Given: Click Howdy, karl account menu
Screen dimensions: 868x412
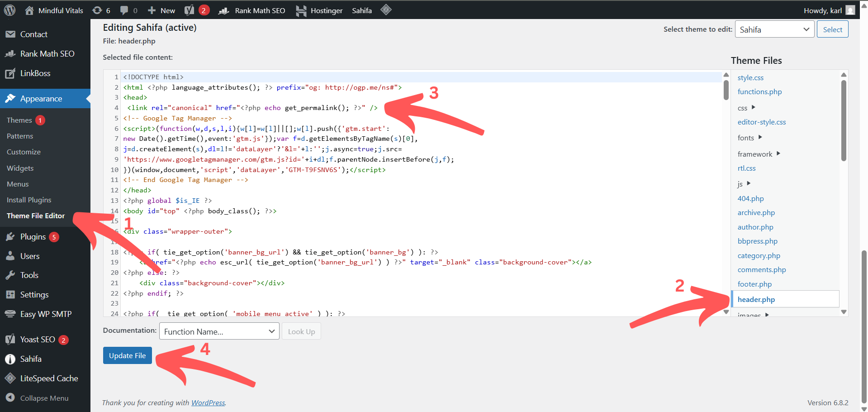Looking at the screenshot, I should [x=829, y=10].
